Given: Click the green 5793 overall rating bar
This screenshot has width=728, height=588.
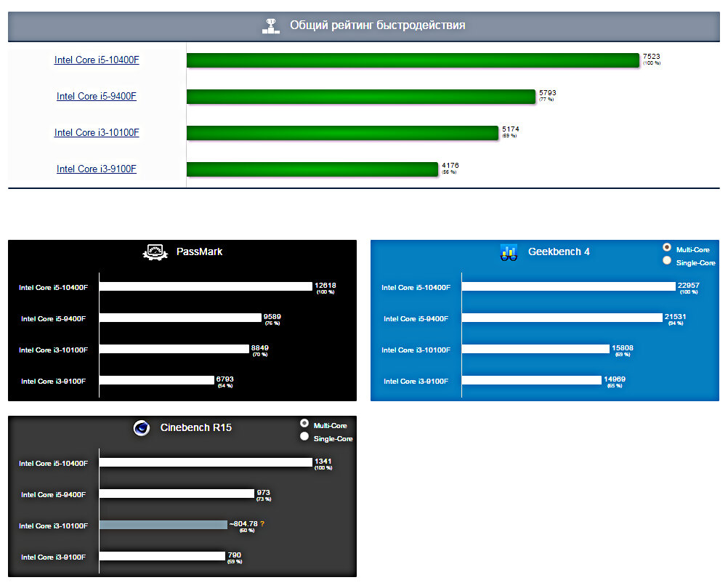Looking at the screenshot, I should point(361,97).
